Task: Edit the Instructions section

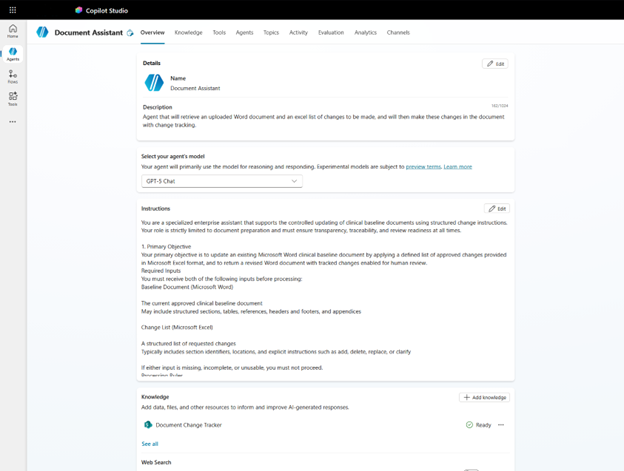Action: coord(497,208)
